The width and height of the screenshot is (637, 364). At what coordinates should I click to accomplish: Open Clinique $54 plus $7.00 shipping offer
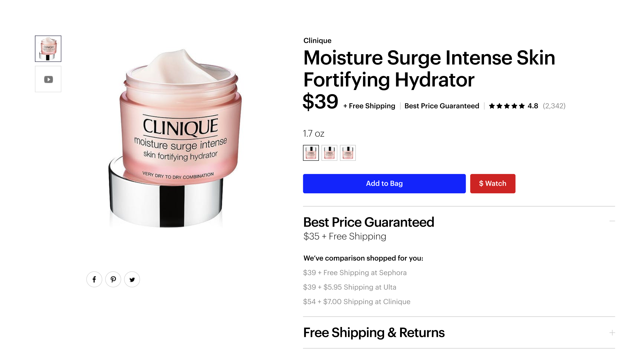click(x=356, y=302)
